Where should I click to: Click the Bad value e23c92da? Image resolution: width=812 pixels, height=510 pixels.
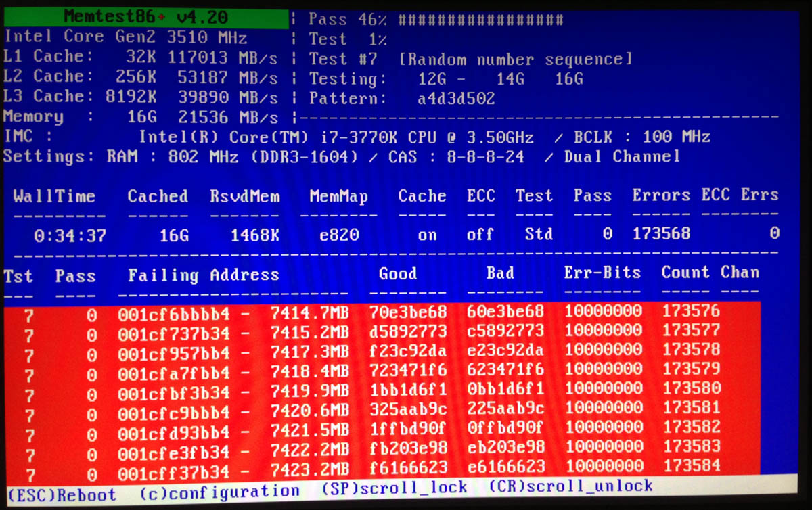coord(505,351)
